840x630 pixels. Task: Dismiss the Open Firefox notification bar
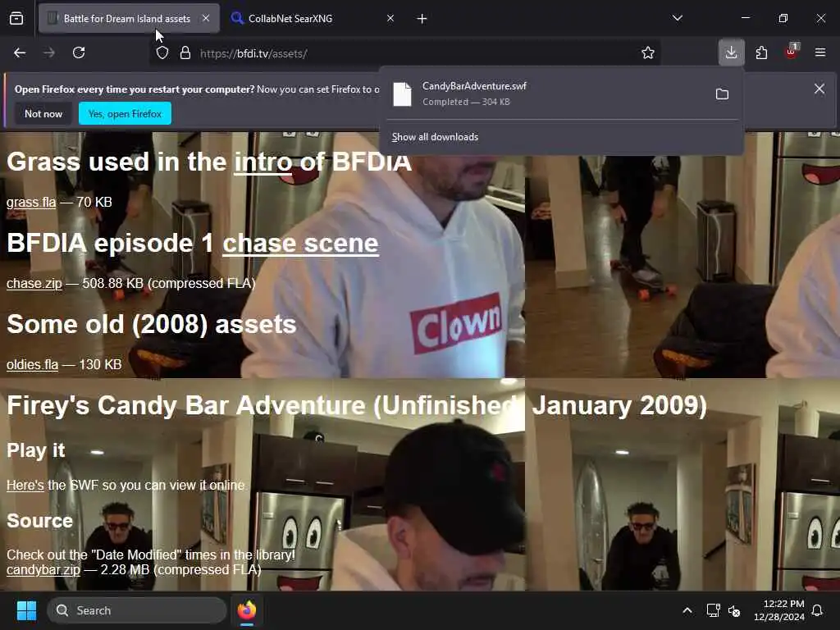(819, 89)
